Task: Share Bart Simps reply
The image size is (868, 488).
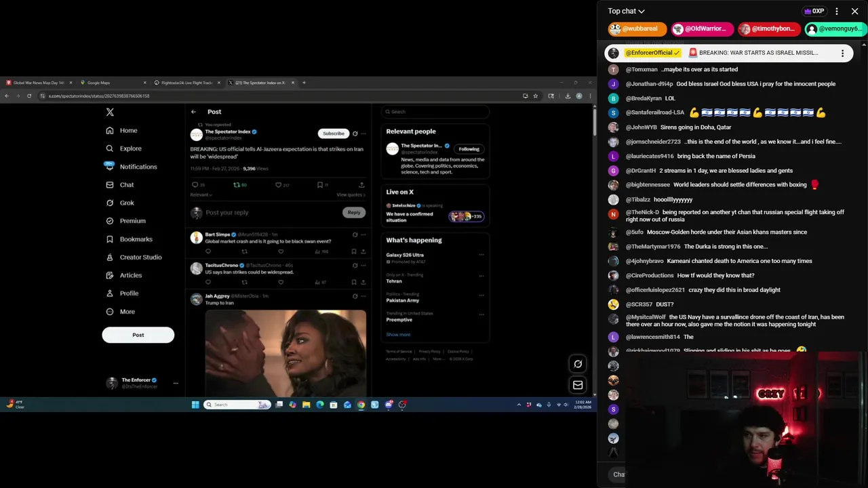Action: coord(363,251)
